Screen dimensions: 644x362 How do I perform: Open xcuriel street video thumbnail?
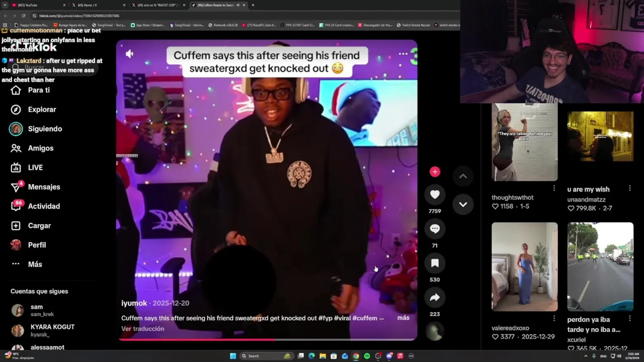[x=600, y=266]
